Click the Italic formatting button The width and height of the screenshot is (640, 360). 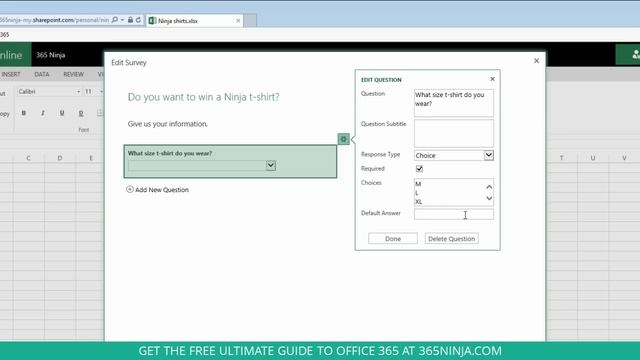tap(43, 113)
